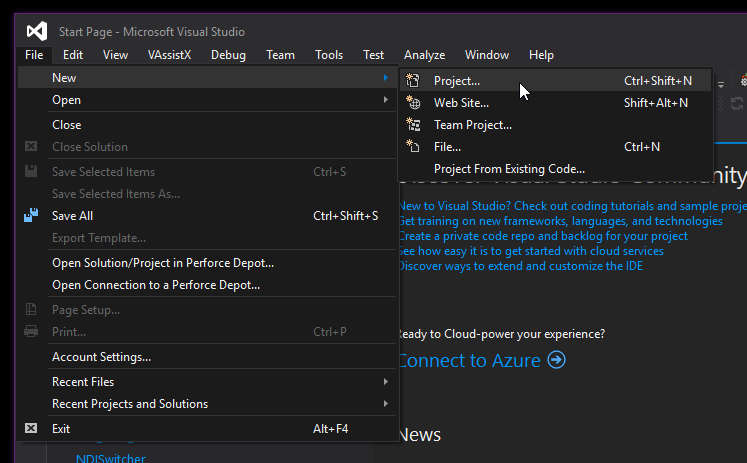Open the NDISwitcher recent project

click(x=111, y=458)
